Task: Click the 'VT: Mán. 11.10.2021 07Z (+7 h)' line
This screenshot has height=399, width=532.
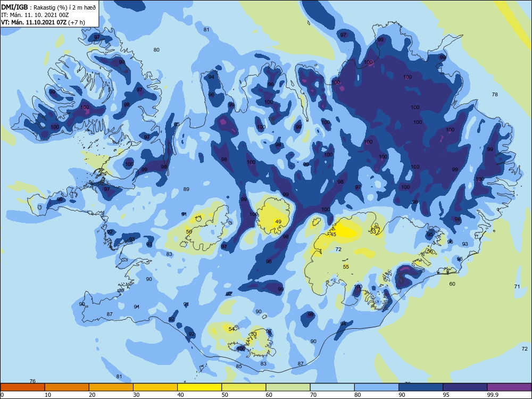Action: click(x=43, y=22)
